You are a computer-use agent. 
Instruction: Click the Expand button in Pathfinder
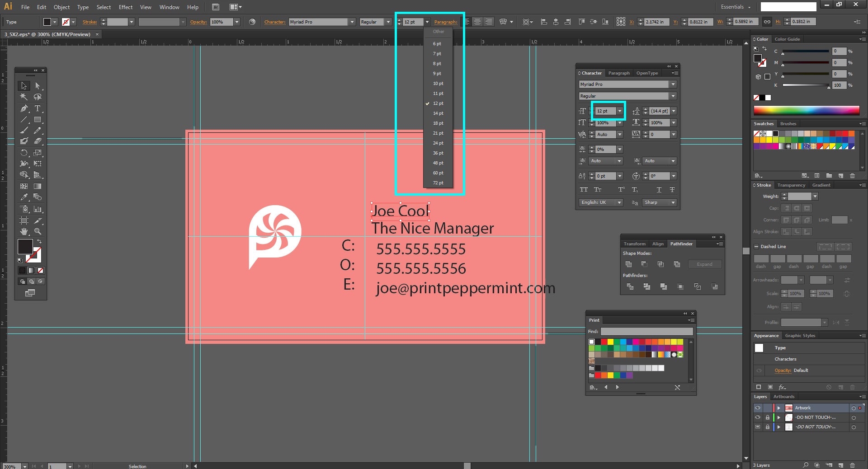pos(704,264)
